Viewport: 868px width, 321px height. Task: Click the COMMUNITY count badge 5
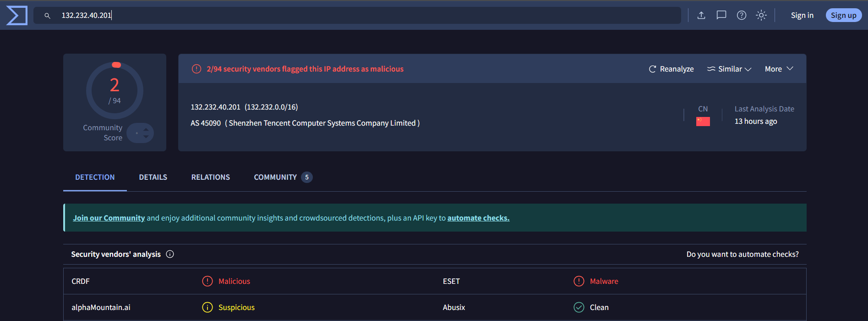(307, 177)
